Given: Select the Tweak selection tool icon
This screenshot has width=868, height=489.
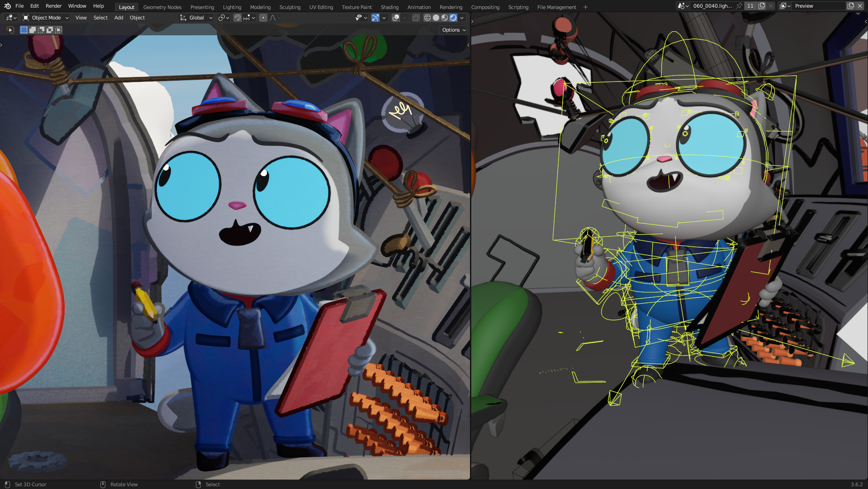Looking at the screenshot, I should [x=10, y=30].
